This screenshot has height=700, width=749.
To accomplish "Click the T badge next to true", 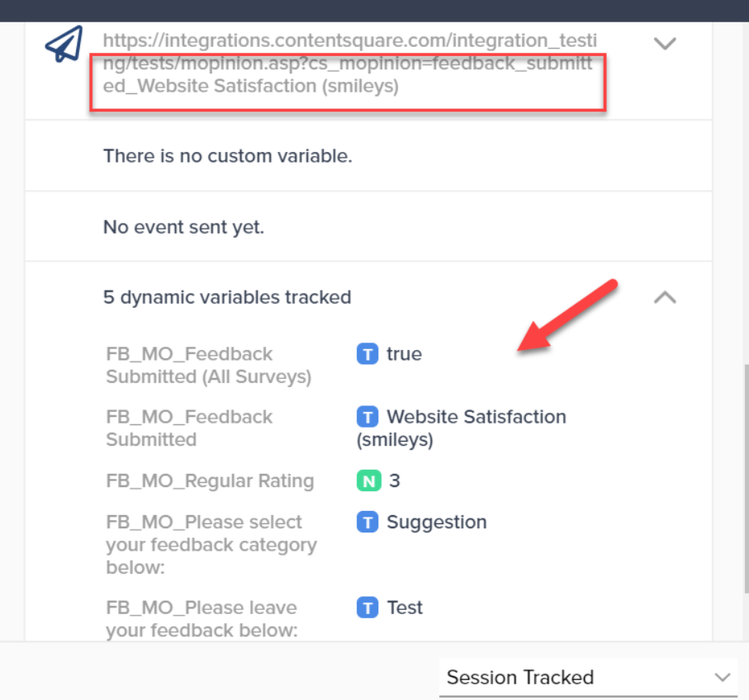I will coord(367,354).
